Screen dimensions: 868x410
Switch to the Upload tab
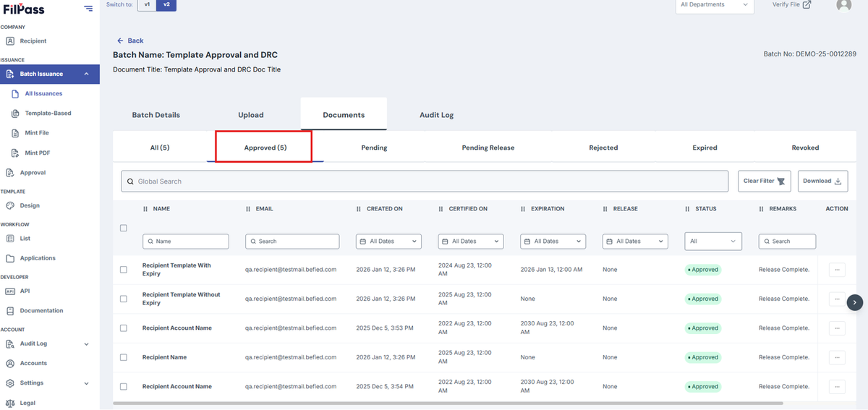tap(251, 115)
